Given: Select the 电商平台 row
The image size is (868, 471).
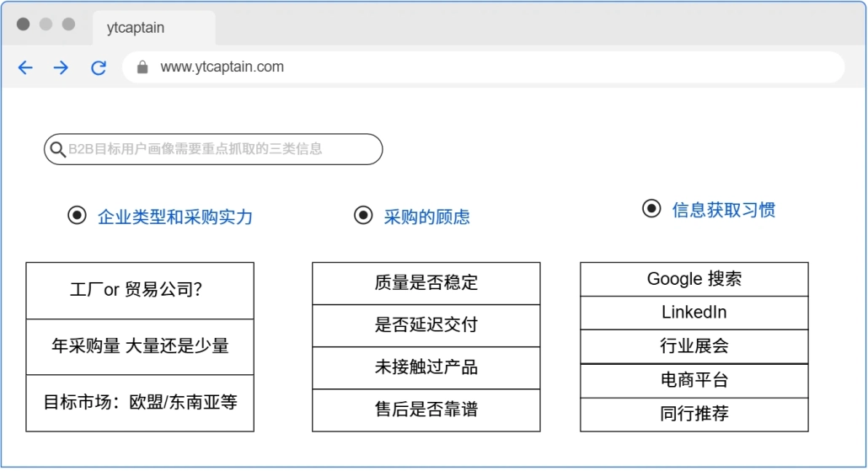Looking at the screenshot, I should tap(694, 380).
